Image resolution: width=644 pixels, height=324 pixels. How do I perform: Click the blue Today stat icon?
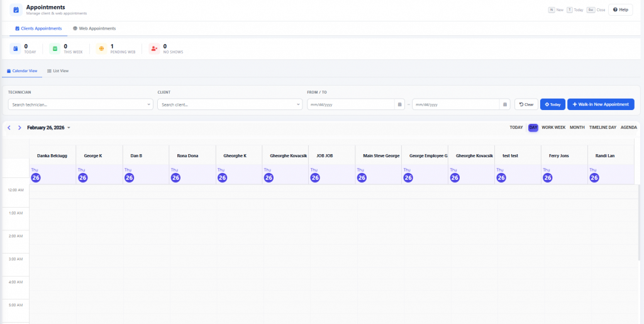14,48
